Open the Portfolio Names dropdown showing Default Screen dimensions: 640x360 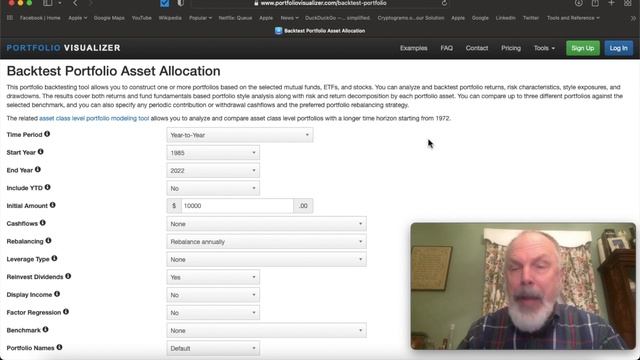(x=213, y=348)
